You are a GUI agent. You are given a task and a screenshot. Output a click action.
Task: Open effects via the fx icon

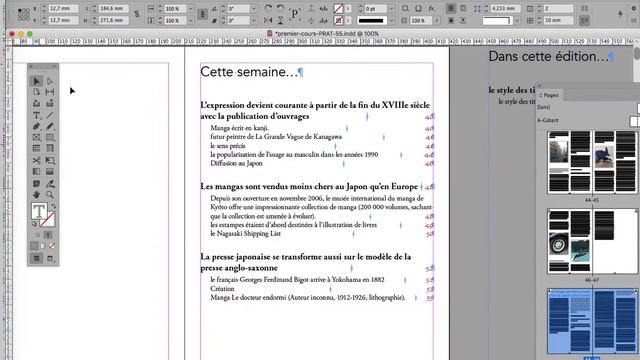432,8
